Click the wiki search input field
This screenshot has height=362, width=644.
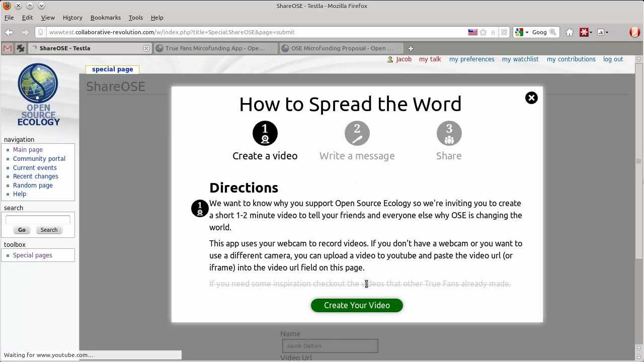click(x=38, y=219)
